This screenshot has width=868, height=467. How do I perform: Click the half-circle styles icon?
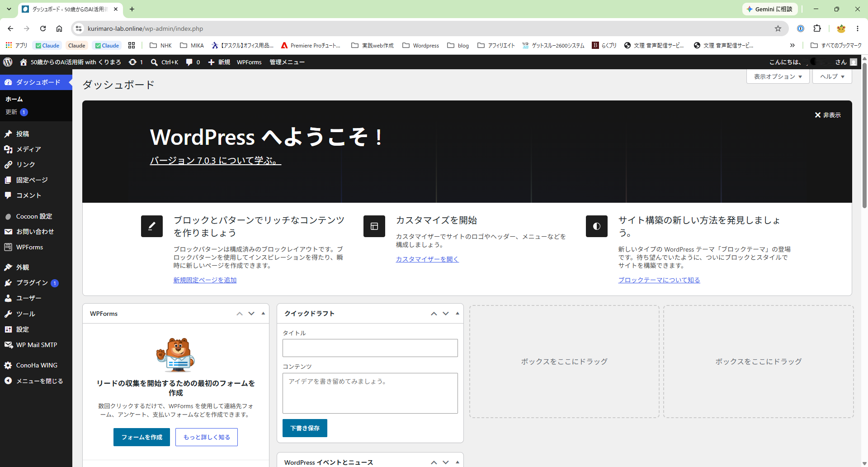pyautogui.click(x=597, y=226)
